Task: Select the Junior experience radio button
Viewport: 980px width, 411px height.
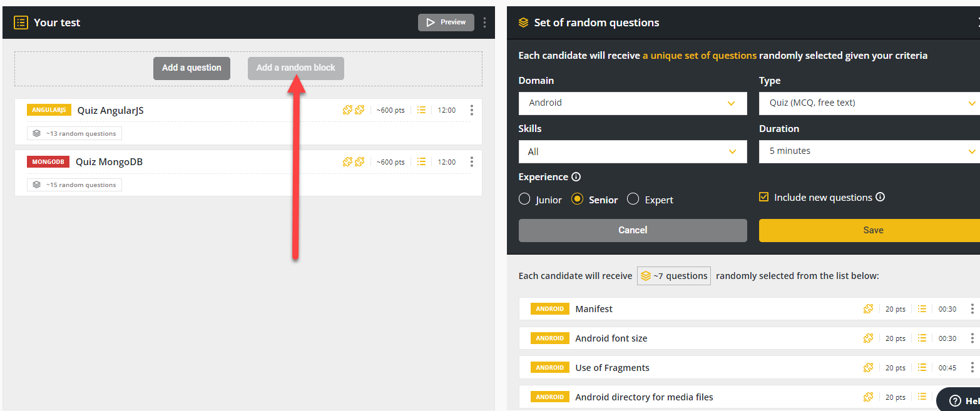Action: [x=524, y=200]
